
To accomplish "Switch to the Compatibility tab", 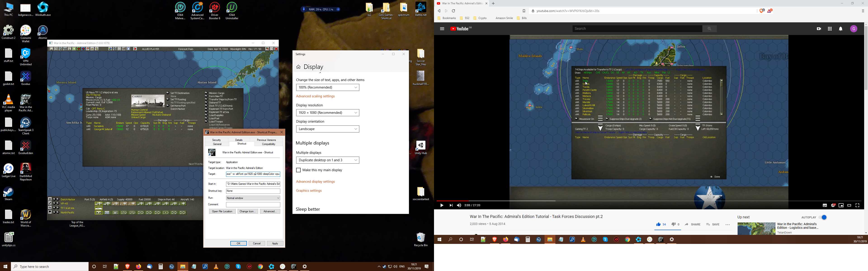I will (x=269, y=144).
